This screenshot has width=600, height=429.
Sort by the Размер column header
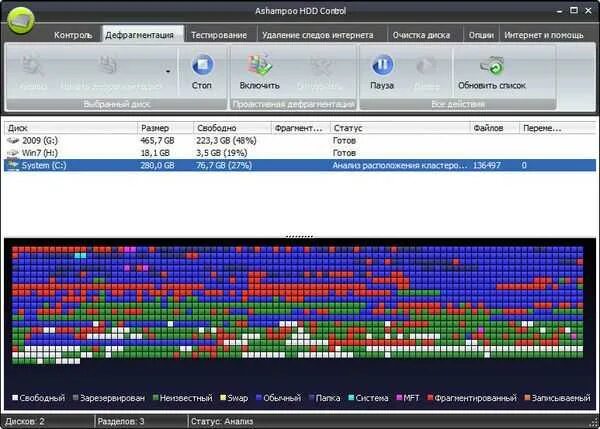coord(165,128)
